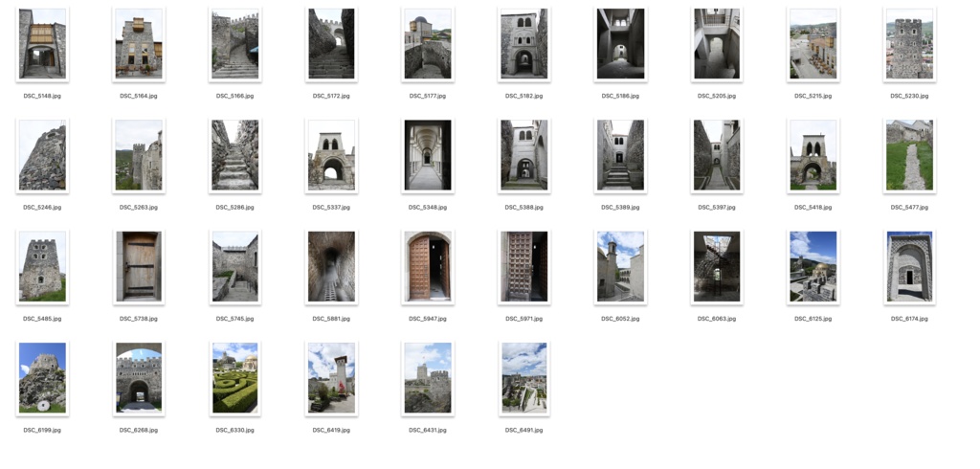Select the DSC_6174.jpg ornate archway thumbnail

click(909, 266)
